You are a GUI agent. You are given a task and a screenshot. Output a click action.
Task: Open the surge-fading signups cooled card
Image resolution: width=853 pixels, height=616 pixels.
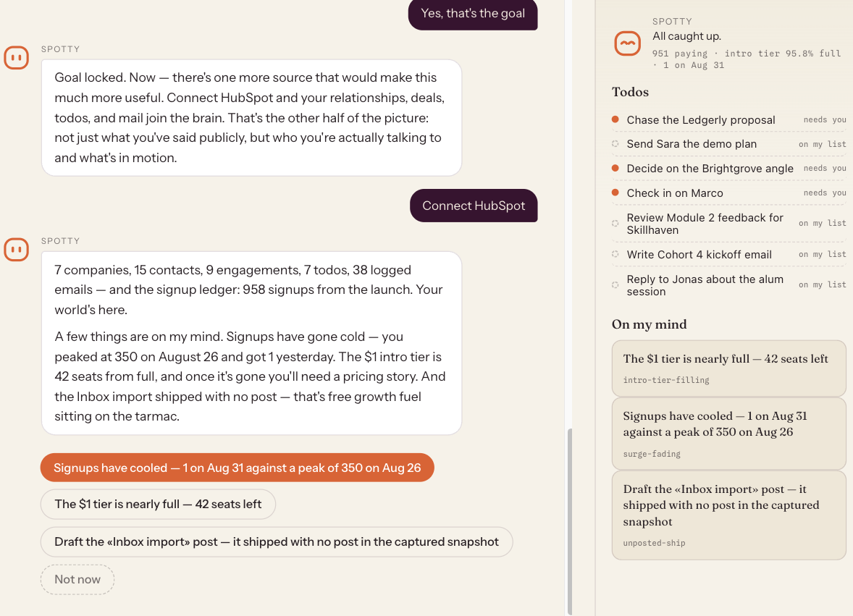pos(728,434)
